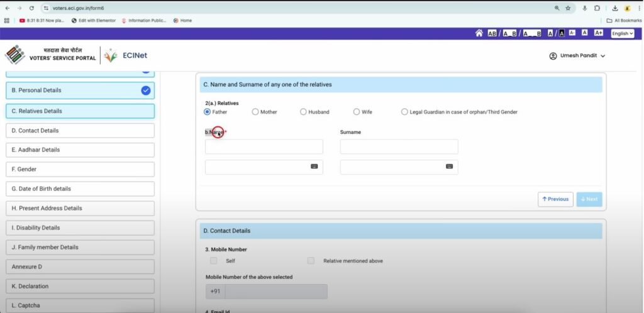The height and width of the screenshot is (313, 644).
Task: Click the address bar URL
Action: [x=78, y=8]
